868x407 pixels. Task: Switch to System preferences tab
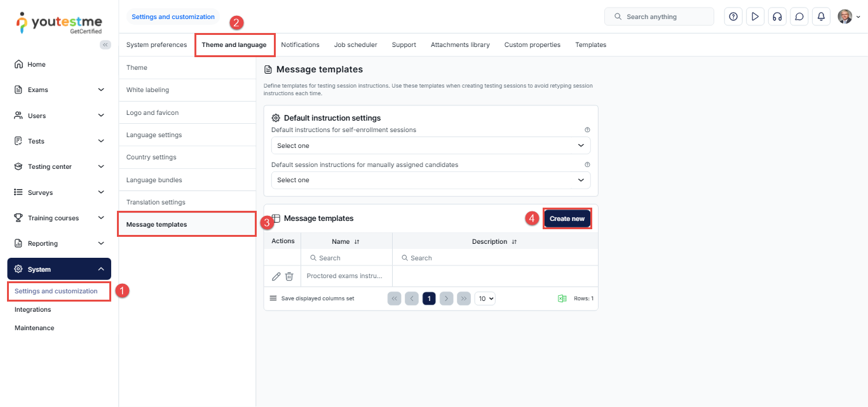click(x=156, y=44)
